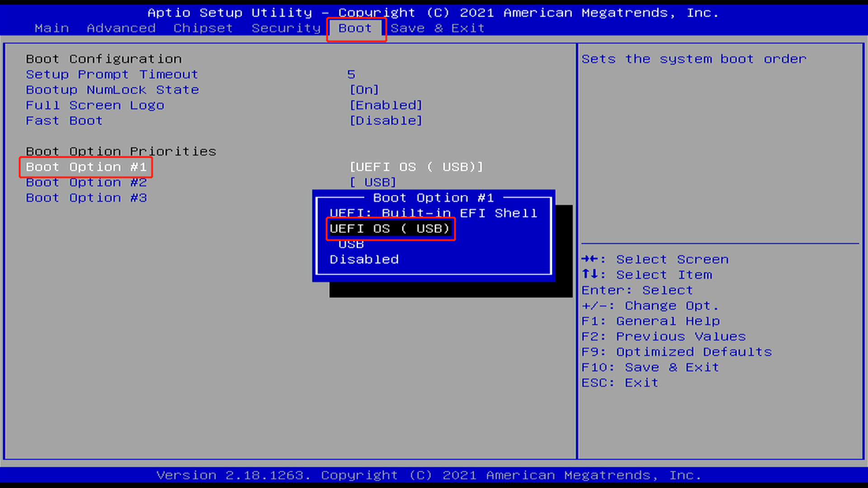
Task: Click the Boot Option #1 popup title
Action: pyautogui.click(x=434, y=198)
